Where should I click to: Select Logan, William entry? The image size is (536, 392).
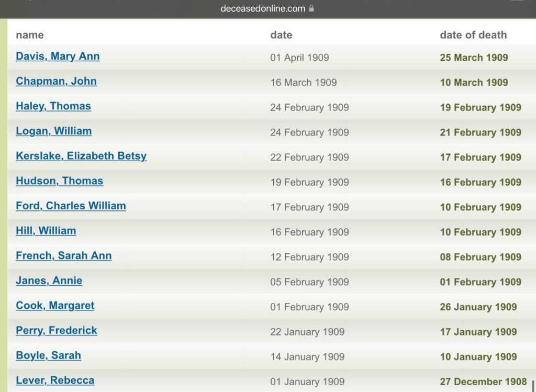pos(53,131)
